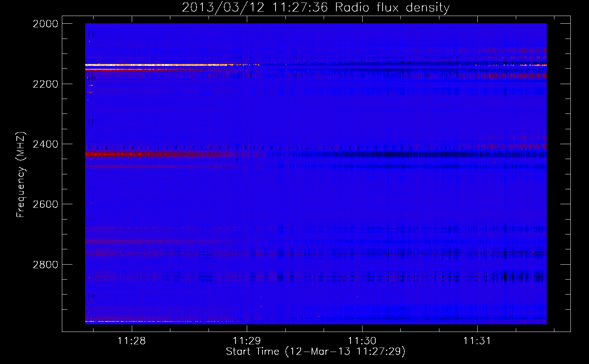Click the 2400 frequency tick label
The image size is (589, 364).
point(46,144)
